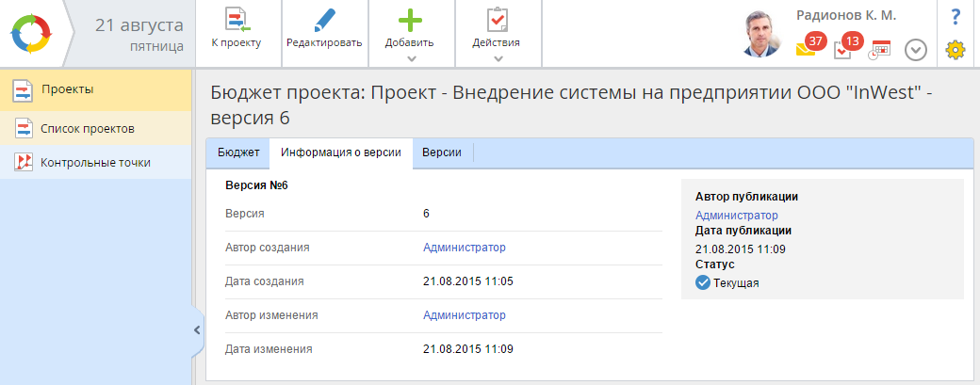
Task: Open the calendar icon in the header
Action: click(880, 49)
